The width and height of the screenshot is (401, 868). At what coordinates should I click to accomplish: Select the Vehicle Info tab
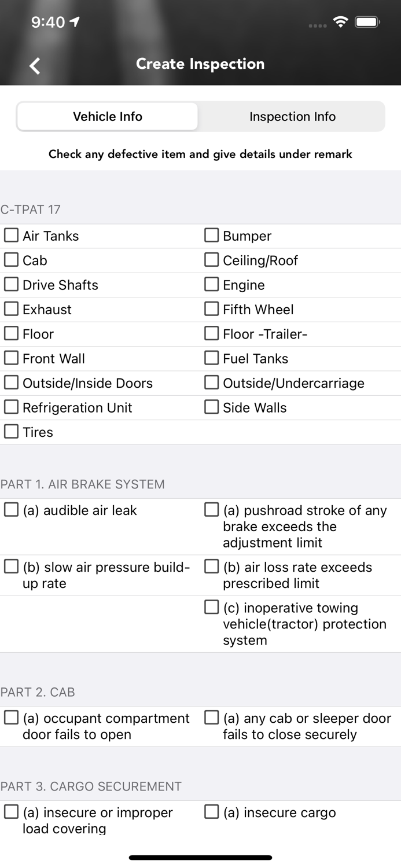[x=108, y=116]
